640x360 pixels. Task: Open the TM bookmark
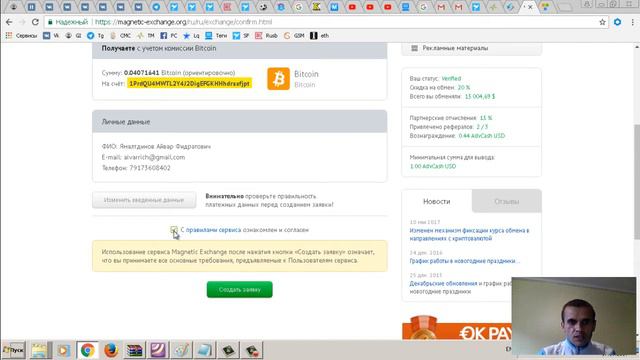point(146,36)
